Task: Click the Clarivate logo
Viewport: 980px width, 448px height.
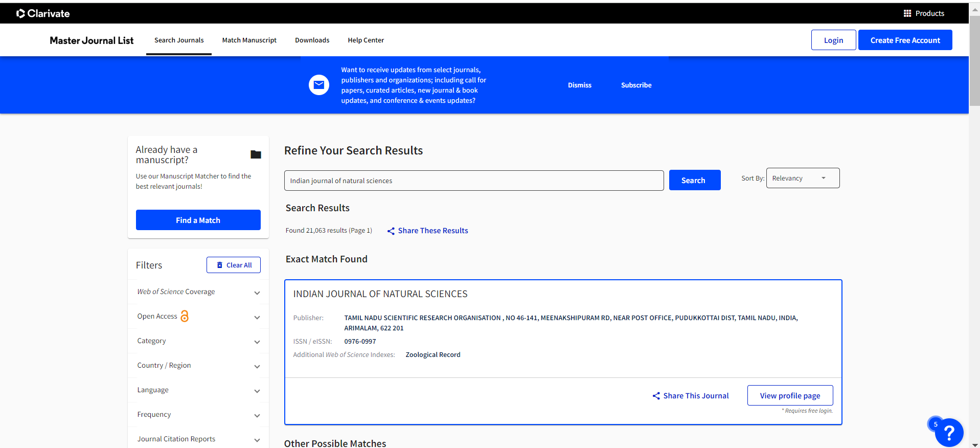Action: point(43,13)
